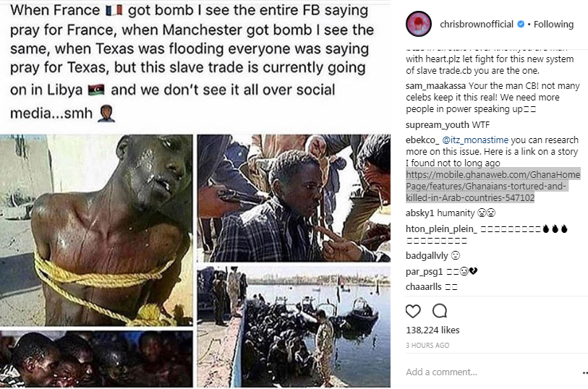
Task: View chaaarlls commenter profile
Action: pos(423,287)
